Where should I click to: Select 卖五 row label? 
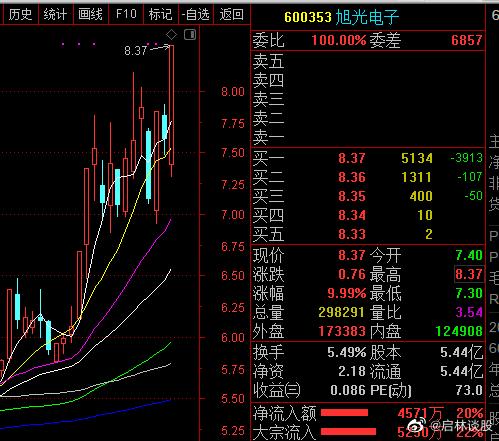[x=268, y=62]
